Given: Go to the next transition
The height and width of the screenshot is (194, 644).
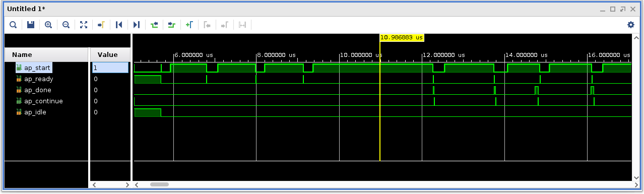Looking at the screenshot, I should 172,24.
